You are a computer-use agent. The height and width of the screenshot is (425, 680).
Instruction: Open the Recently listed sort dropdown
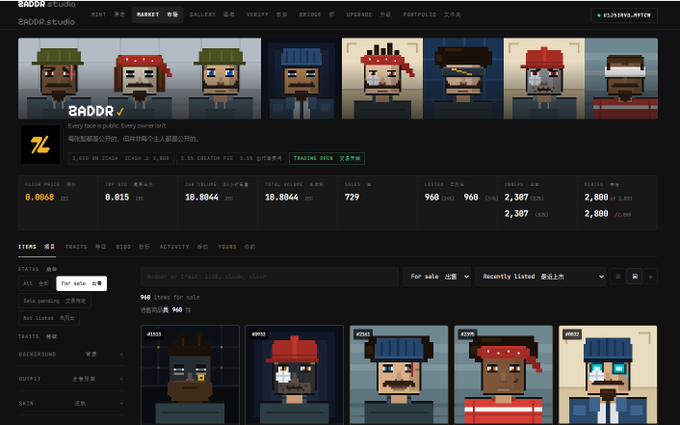pos(540,277)
